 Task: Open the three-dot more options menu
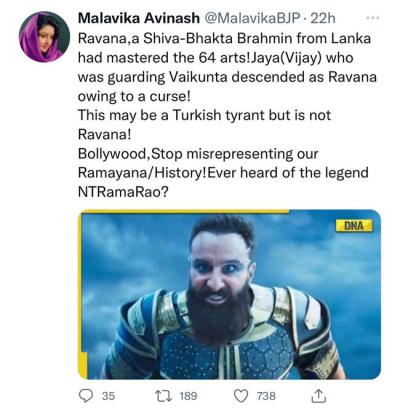coord(373,18)
